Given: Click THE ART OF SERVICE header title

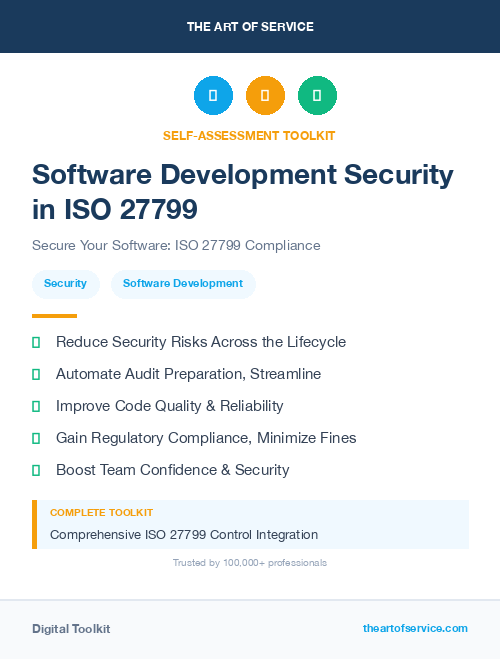Looking at the screenshot, I should 250,27.
